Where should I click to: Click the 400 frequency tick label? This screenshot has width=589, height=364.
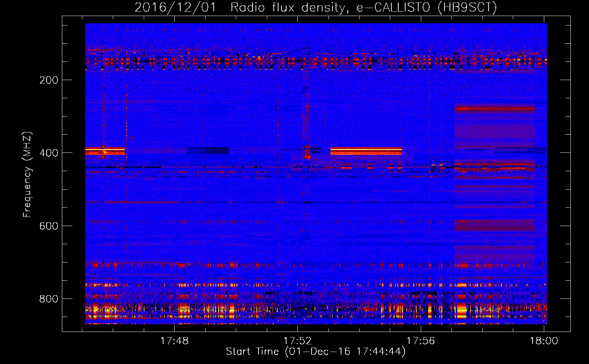coord(49,153)
